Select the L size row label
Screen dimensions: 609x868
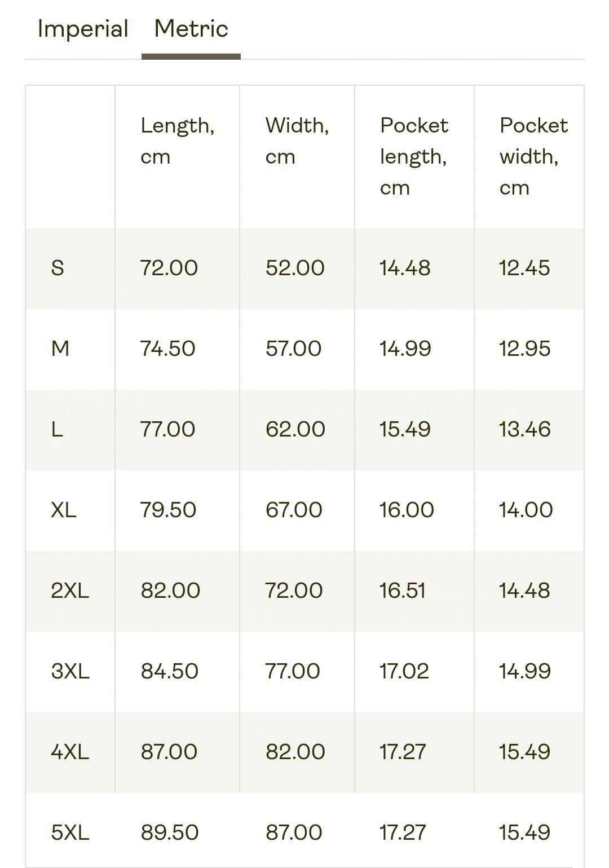pos(57,429)
